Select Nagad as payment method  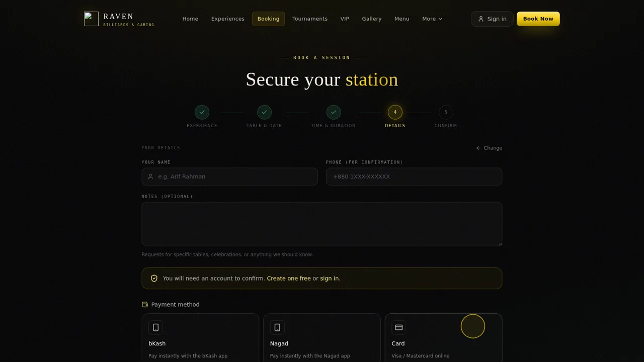tap(322, 337)
